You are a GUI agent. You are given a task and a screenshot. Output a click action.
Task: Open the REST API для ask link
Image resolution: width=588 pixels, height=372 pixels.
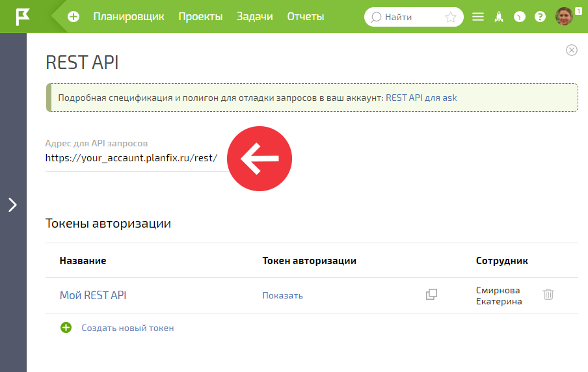pos(421,98)
